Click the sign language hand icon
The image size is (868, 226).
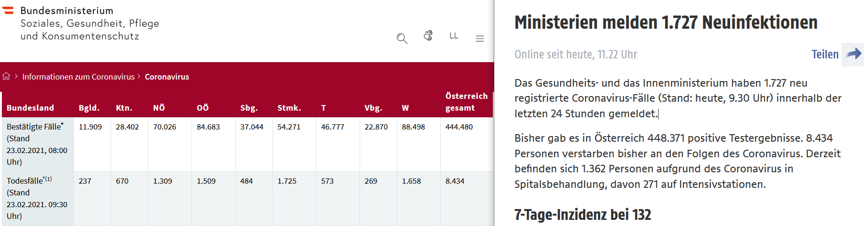[428, 36]
